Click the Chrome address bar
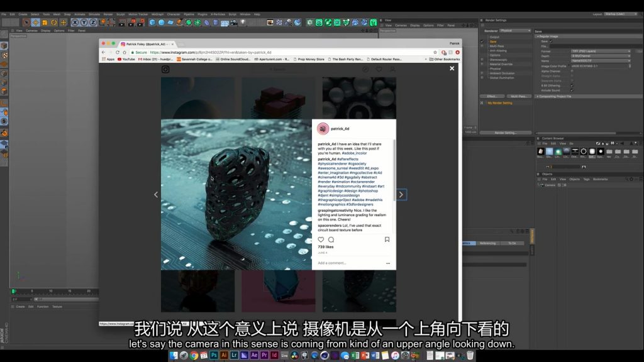The height and width of the screenshot is (362, 644). 284,53
